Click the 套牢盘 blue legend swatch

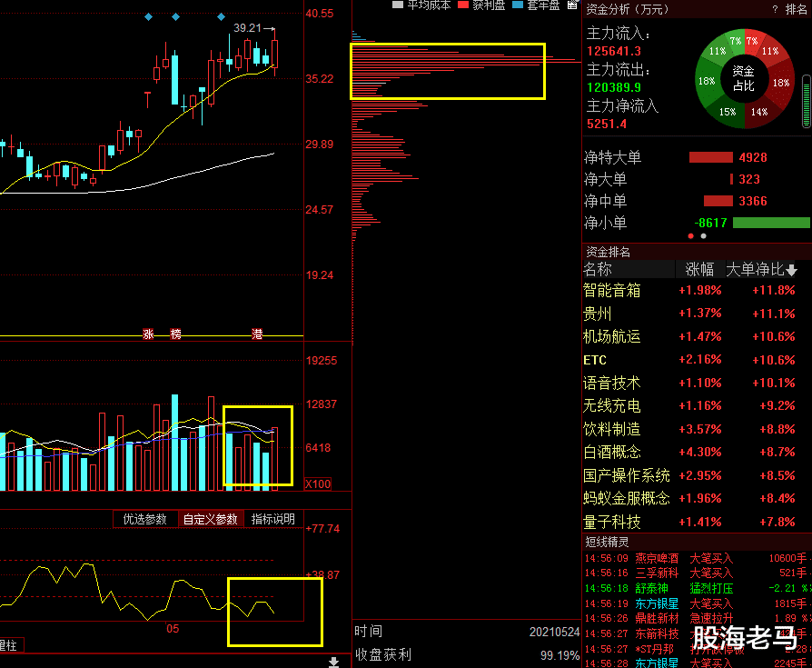pos(518,5)
